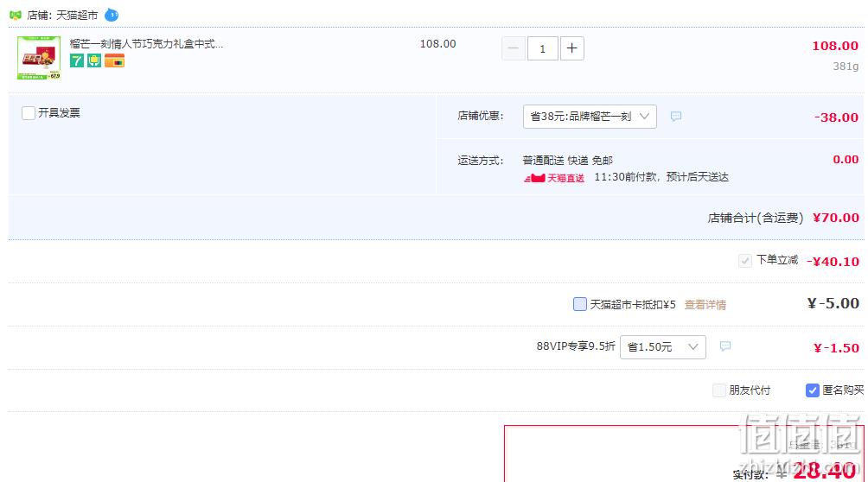Increase quantity with the plus button

click(x=571, y=48)
